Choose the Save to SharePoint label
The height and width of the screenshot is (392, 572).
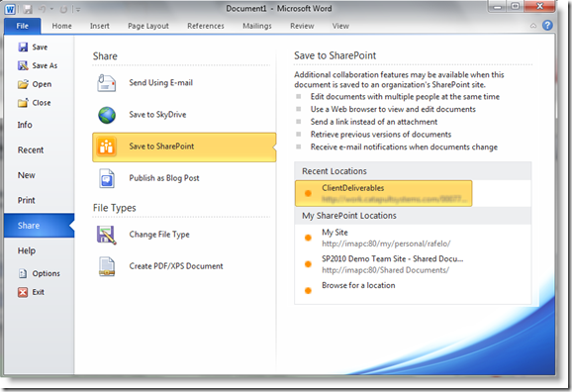161,147
